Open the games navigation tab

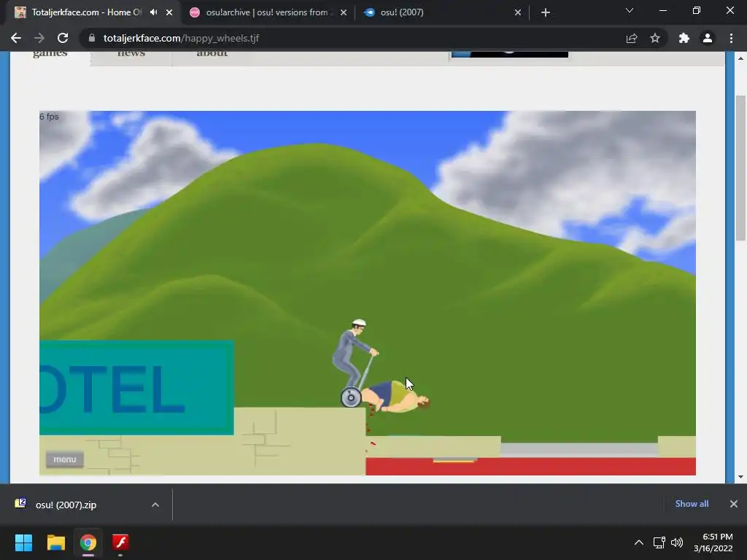pos(50,53)
